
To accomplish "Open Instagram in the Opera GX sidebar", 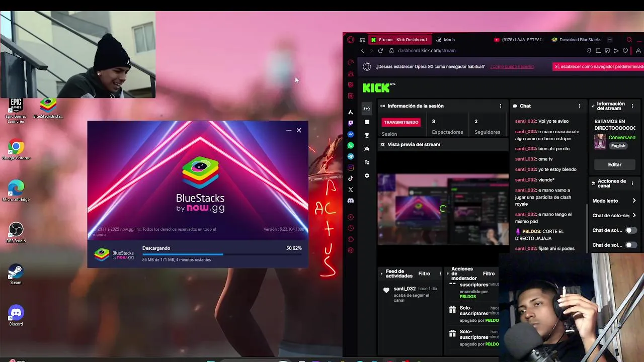I will 351,167.
